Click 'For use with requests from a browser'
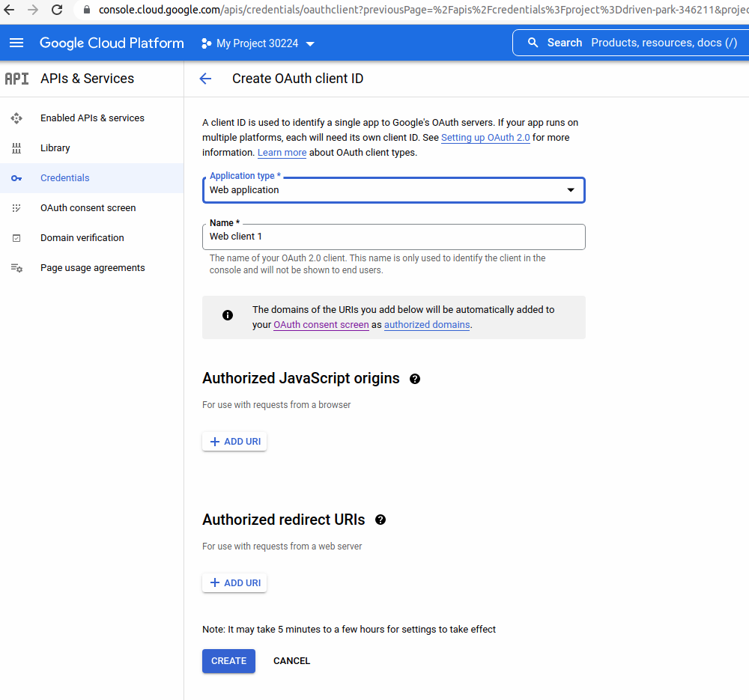Screen dimensions: 749x700 pos(276,405)
